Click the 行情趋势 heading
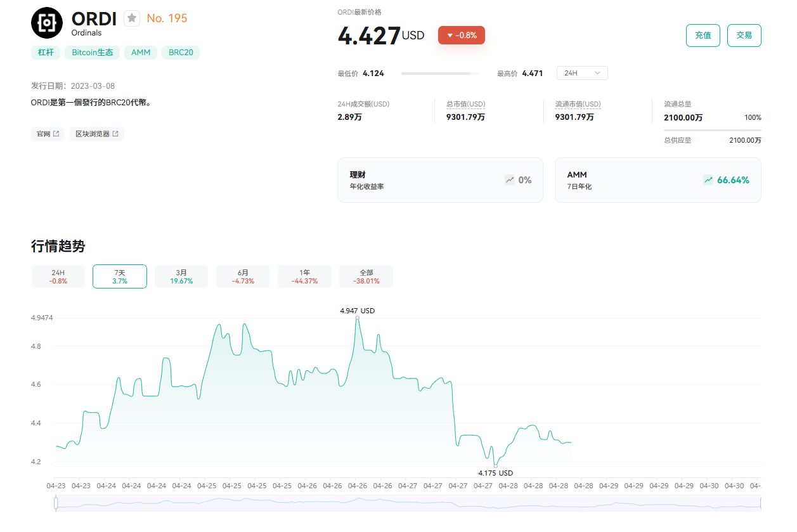 pos(58,246)
